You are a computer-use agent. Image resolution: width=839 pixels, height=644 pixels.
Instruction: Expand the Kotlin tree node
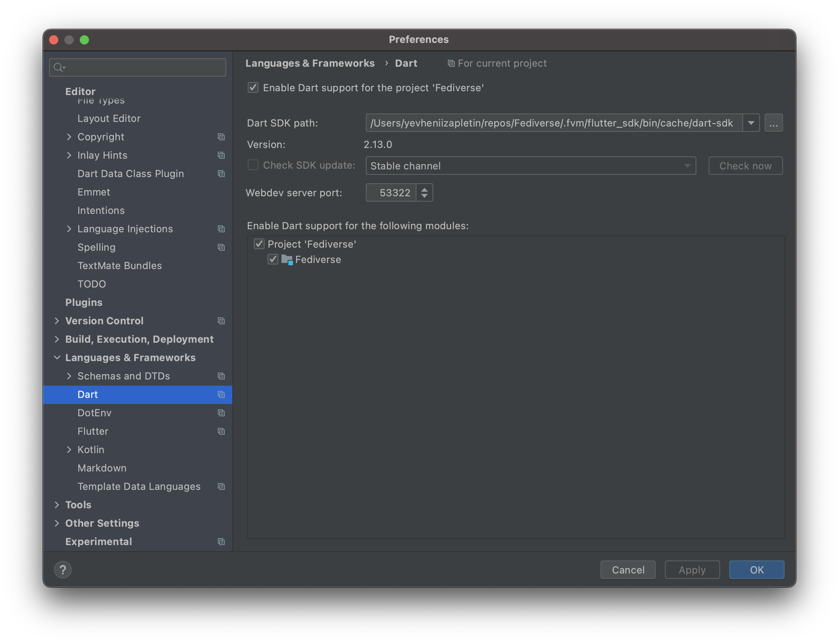(x=69, y=450)
